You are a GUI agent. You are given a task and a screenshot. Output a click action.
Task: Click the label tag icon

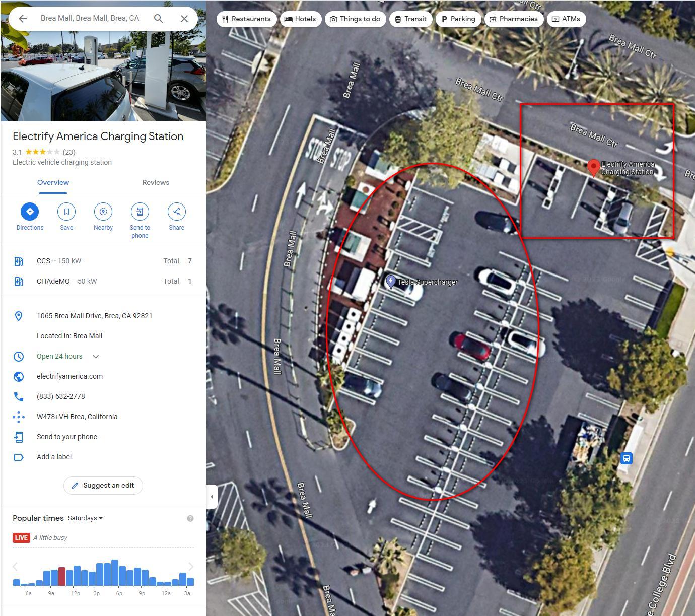point(19,457)
